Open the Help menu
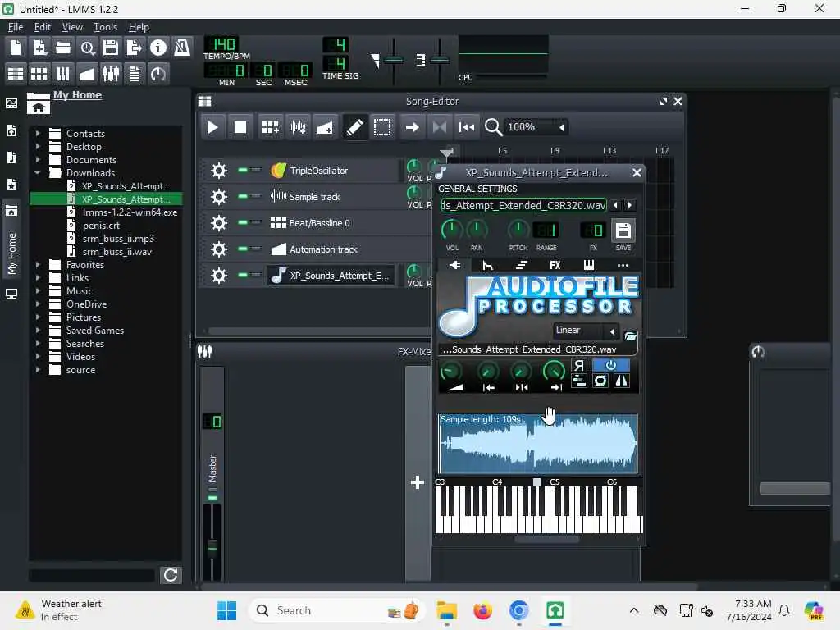 tap(139, 27)
